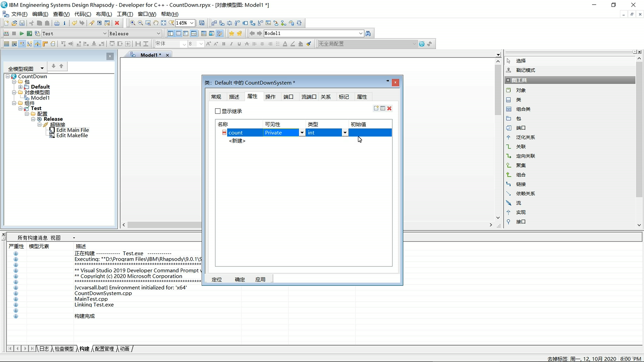The image size is (644, 362).
Task: Click the 对象 (Object) tool icon
Action: pos(508,90)
